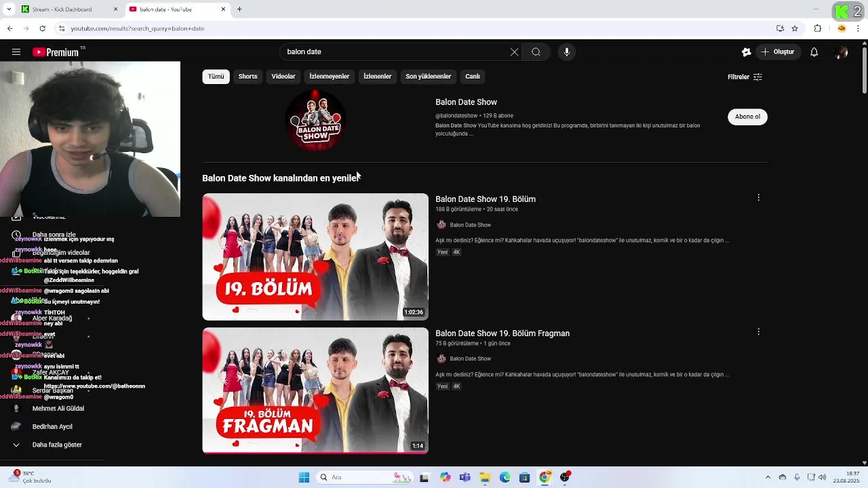The height and width of the screenshot is (488, 868).
Task: Close the balon date YouTube tab
Action: click(x=223, y=9)
